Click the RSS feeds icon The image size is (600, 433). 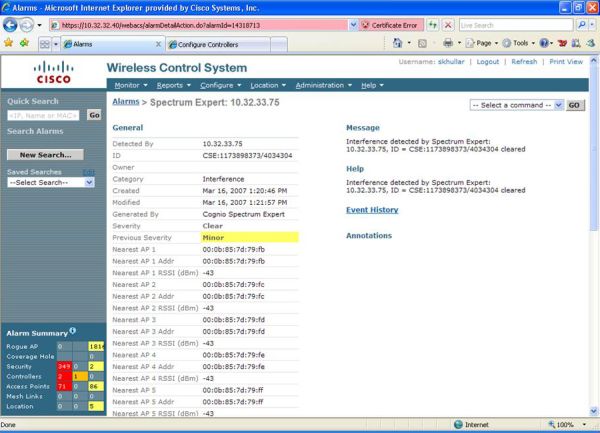(422, 43)
